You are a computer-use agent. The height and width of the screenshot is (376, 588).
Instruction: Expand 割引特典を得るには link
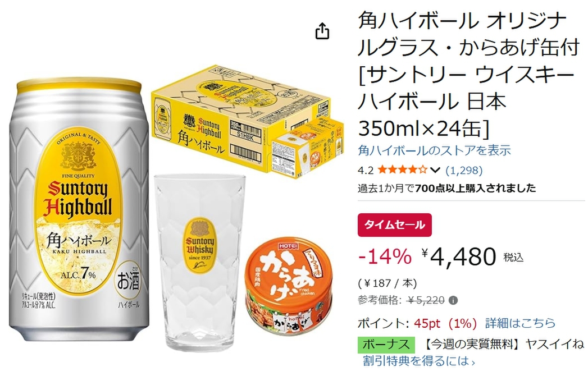pos(419,361)
